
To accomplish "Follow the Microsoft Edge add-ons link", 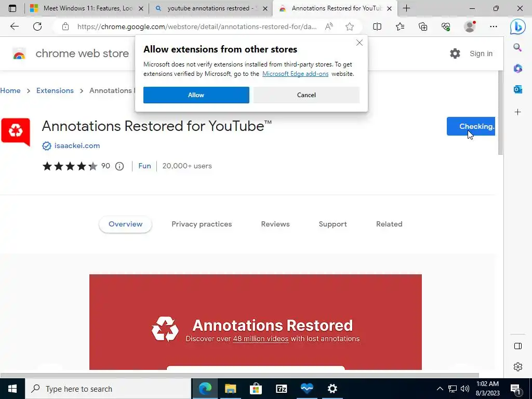I will [x=295, y=74].
